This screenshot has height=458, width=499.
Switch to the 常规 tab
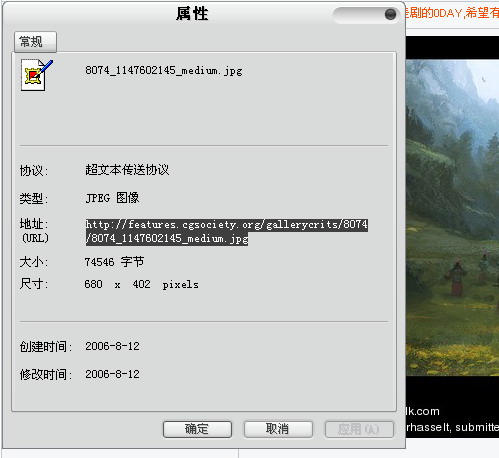[35, 42]
